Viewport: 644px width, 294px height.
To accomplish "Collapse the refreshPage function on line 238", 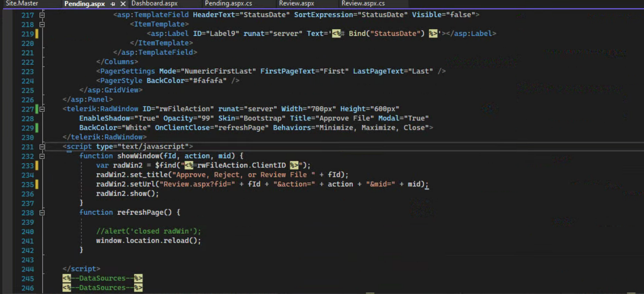I will tap(42, 213).
